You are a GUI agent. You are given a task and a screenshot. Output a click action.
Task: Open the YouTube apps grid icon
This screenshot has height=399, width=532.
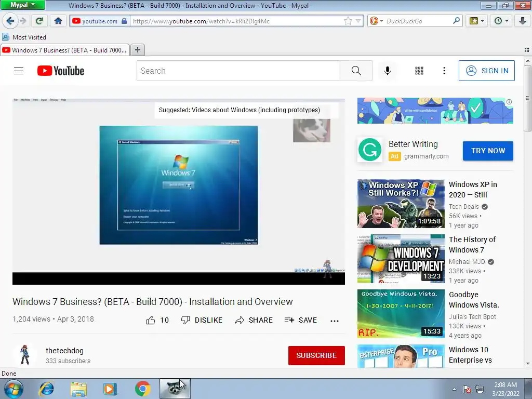point(419,71)
